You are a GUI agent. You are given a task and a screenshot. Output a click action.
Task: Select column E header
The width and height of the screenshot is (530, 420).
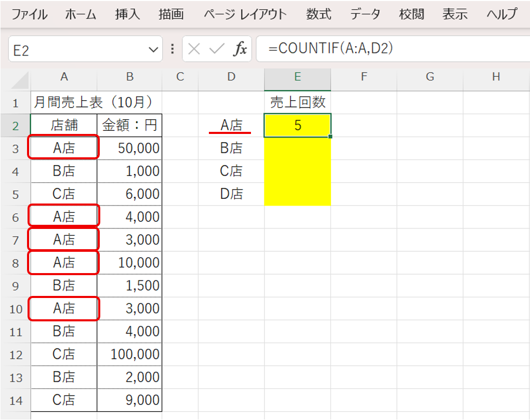(x=297, y=77)
